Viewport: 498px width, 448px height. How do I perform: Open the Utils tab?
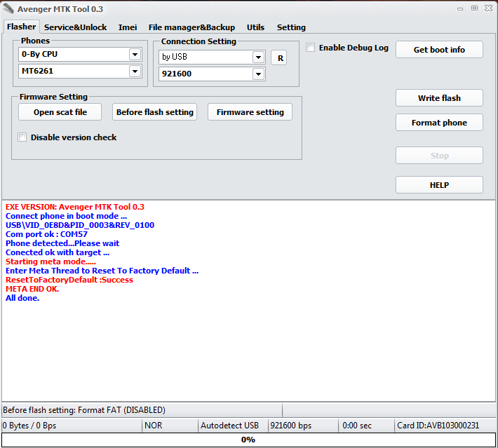click(x=255, y=27)
